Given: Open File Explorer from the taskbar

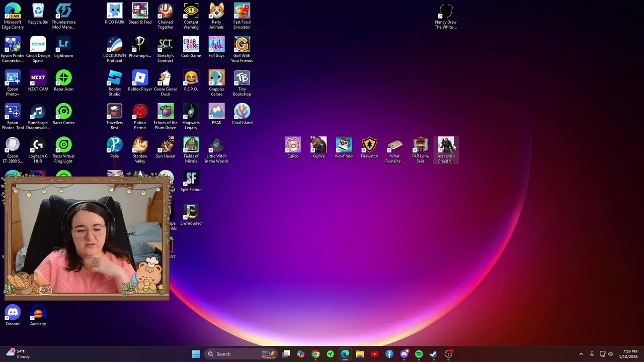Looking at the screenshot, I should 360,354.
